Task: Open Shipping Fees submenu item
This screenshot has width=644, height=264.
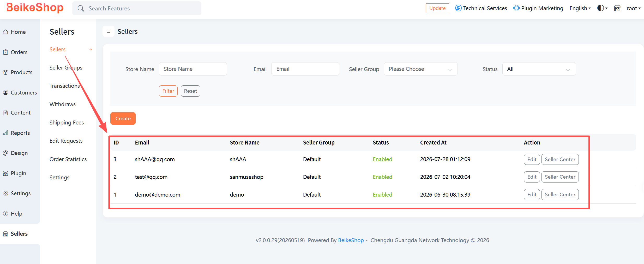Action: coord(67,123)
